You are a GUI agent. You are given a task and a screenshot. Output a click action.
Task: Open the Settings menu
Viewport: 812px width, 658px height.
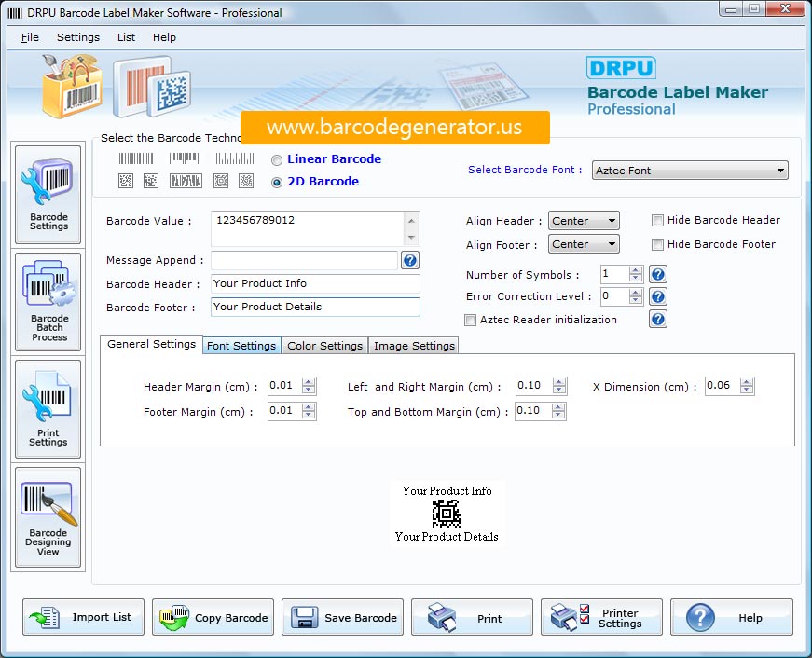(78, 37)
